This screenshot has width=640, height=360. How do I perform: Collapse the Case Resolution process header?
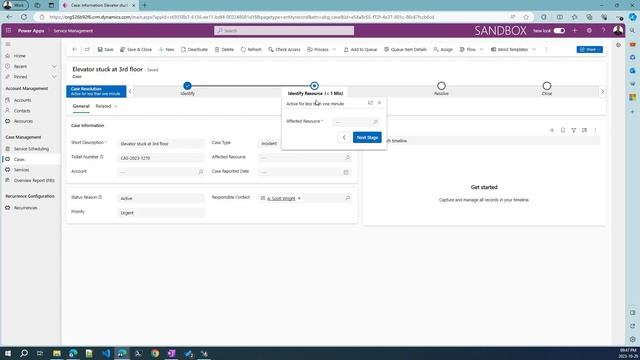coord(96,91)
